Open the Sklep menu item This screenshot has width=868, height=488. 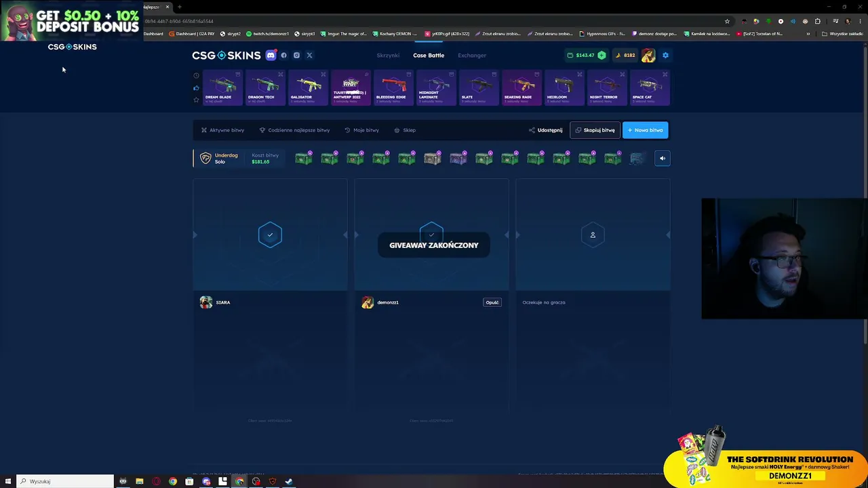click(x=405, y=130)
